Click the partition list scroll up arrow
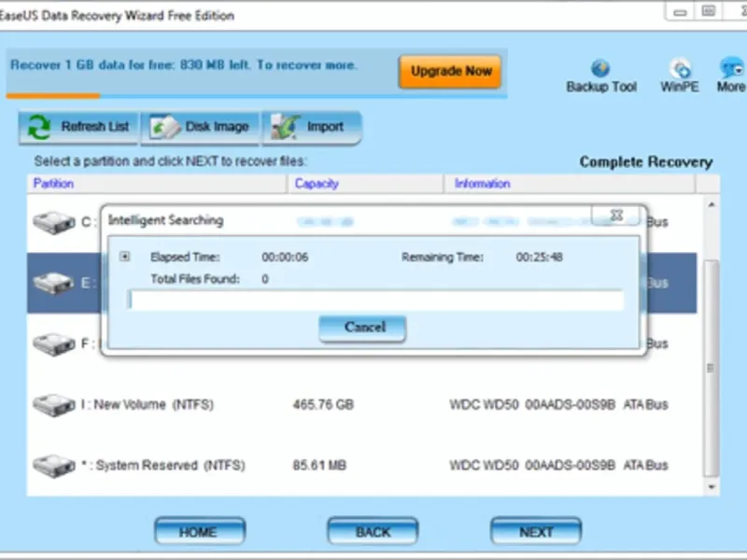747x560 pixels. (712, 204)
